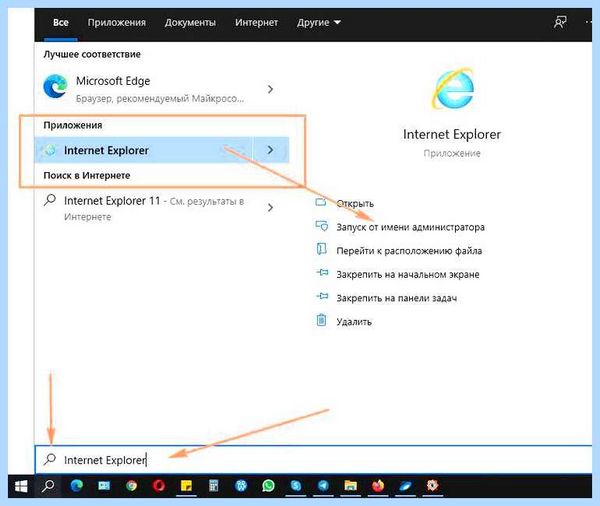Click the feedback icon in the search header

(x=560, y=22)
